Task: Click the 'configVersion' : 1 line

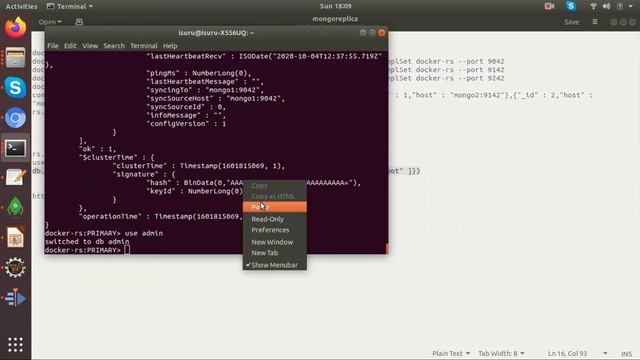Action: [x=186, y=124]
